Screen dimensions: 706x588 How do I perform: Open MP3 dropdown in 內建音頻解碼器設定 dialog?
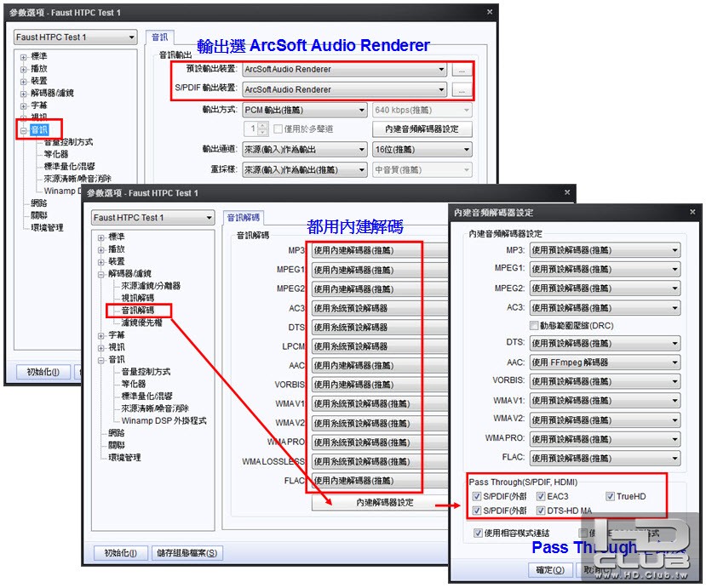point(605,250)
